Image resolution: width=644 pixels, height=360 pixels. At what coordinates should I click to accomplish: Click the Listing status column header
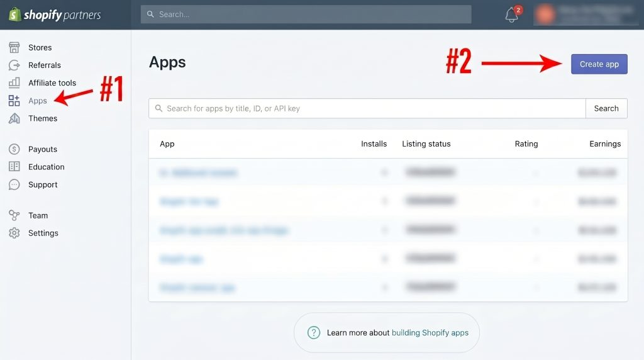[x=426, y=144]
